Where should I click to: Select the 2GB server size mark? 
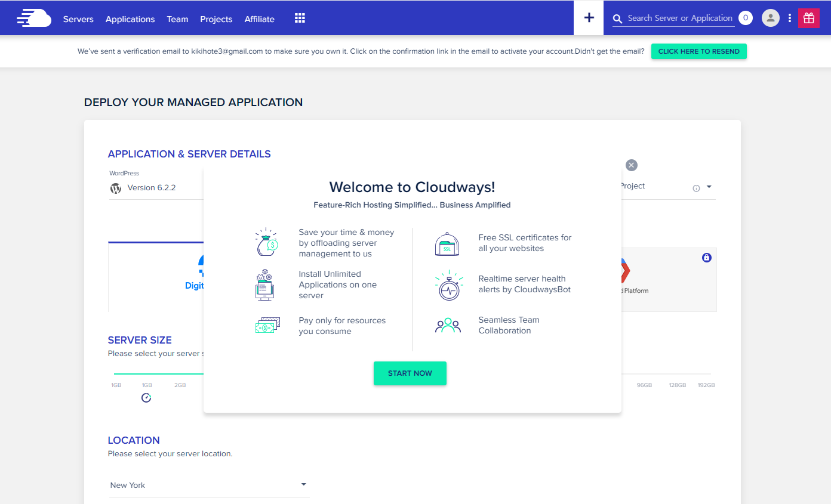click(x=180, y=385)
